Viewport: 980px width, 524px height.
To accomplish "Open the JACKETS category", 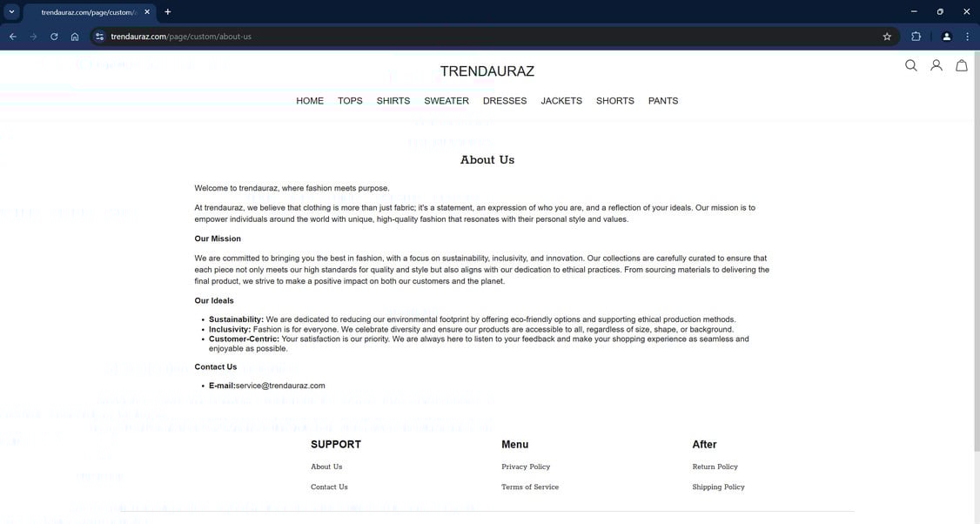I will click(x=561, y=101).
